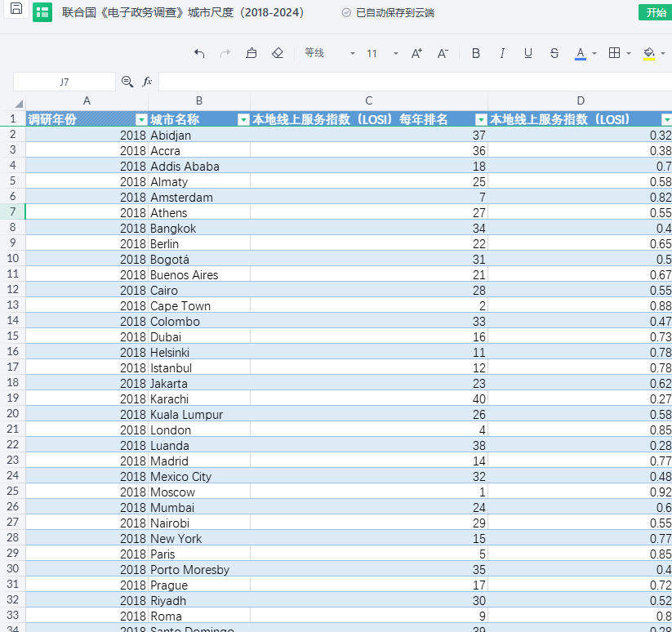Toggle strikethrough formatting

(x=554, y=53)
